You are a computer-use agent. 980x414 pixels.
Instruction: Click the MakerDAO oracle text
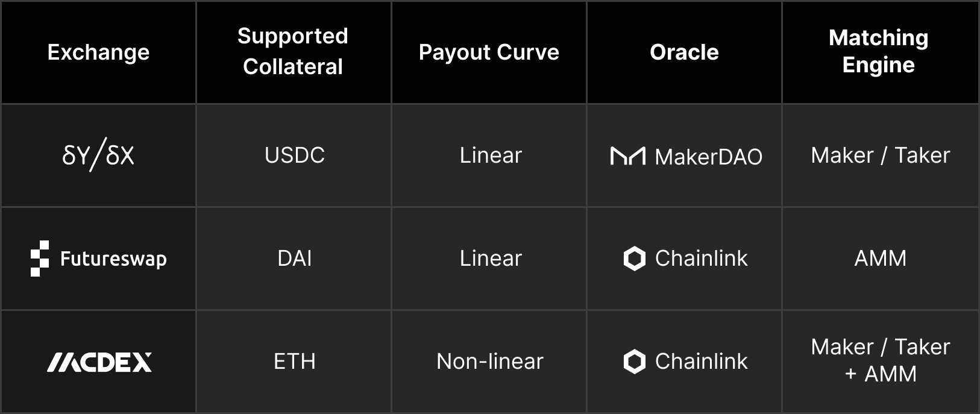pyautogui.click(x=708, y=157)
